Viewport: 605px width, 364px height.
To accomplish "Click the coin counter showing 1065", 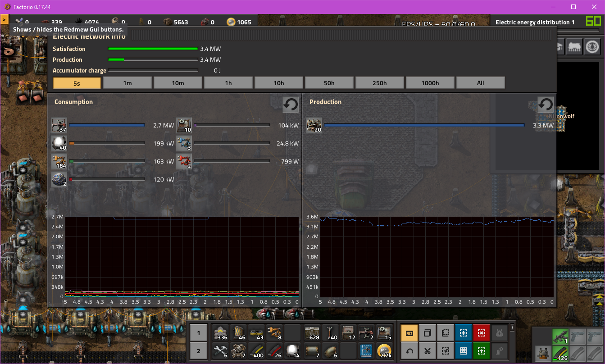I will (239, 22).
